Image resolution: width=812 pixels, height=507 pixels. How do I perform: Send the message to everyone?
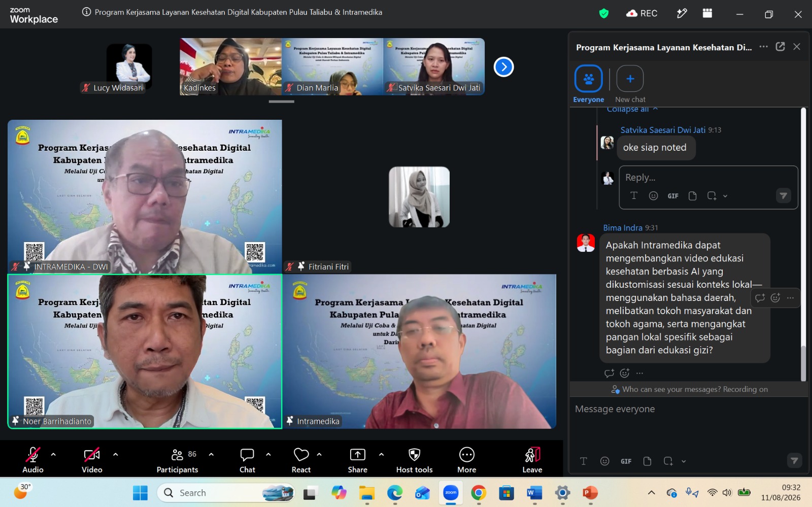pyautogui.click(x=794, y=460)
